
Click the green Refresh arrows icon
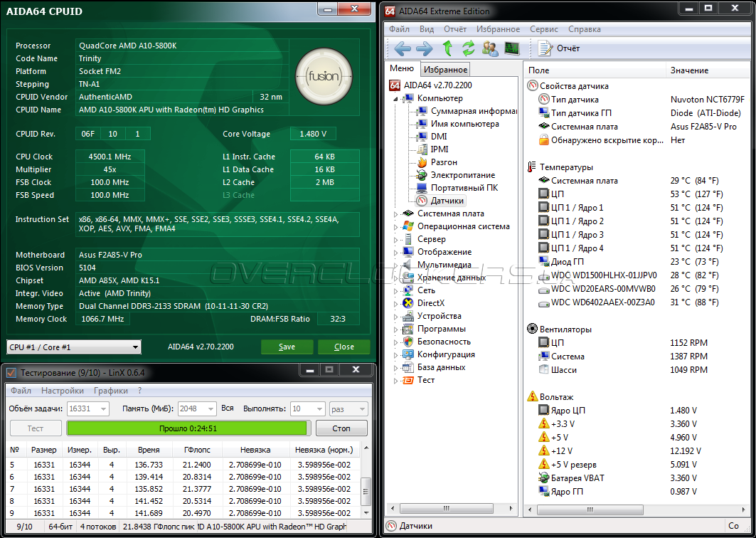pos(468,48)
